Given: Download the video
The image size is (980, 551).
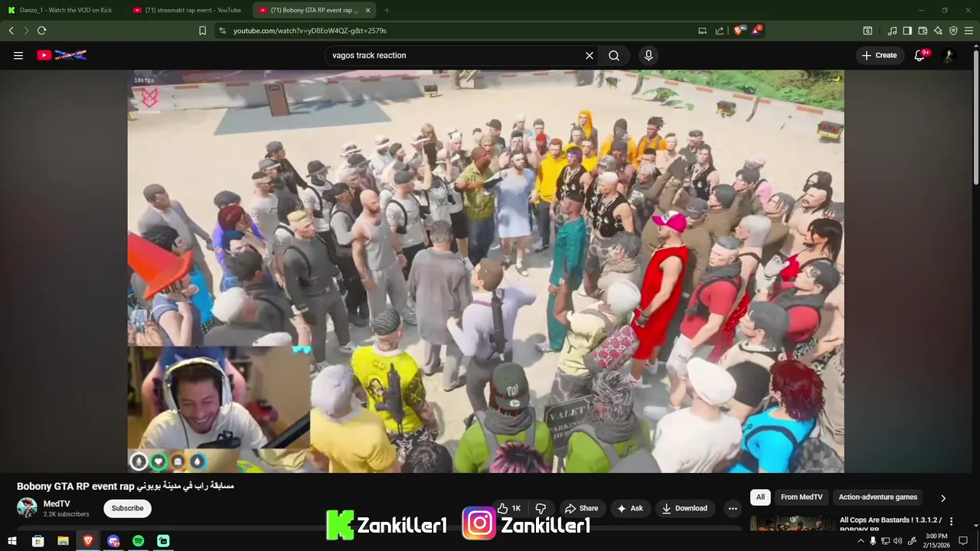Looking at the screenshot, I should [684, 508].
